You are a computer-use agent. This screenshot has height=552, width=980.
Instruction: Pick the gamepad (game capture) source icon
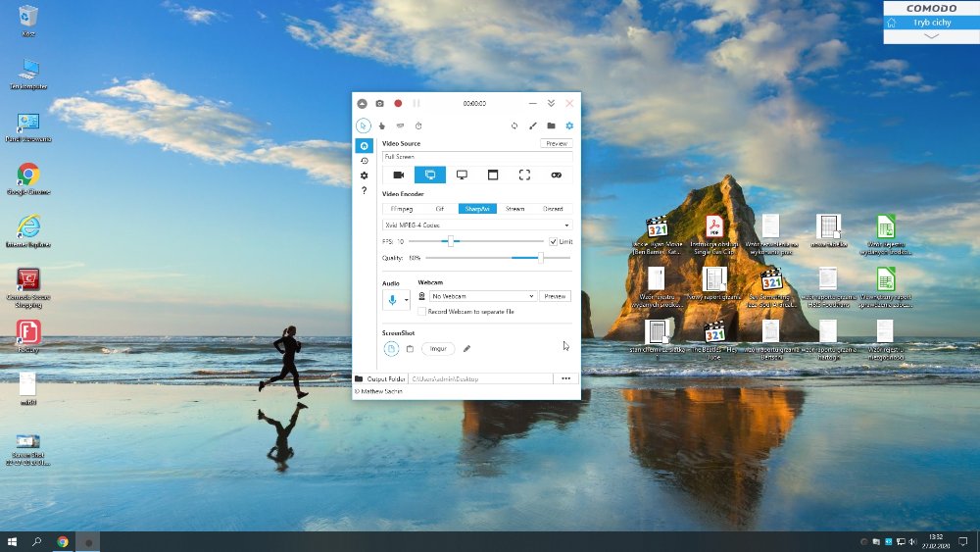(x=556, y=175)
